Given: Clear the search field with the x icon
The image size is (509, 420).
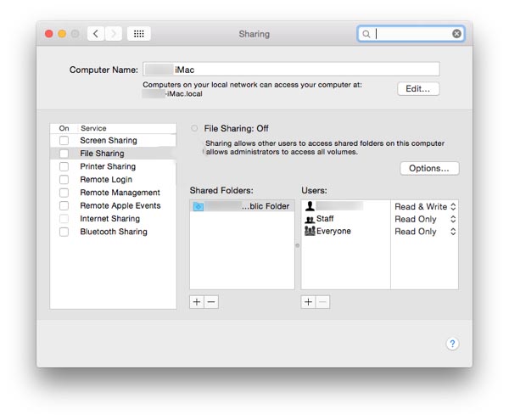Looking at the screenshot, I should (456, 34).
